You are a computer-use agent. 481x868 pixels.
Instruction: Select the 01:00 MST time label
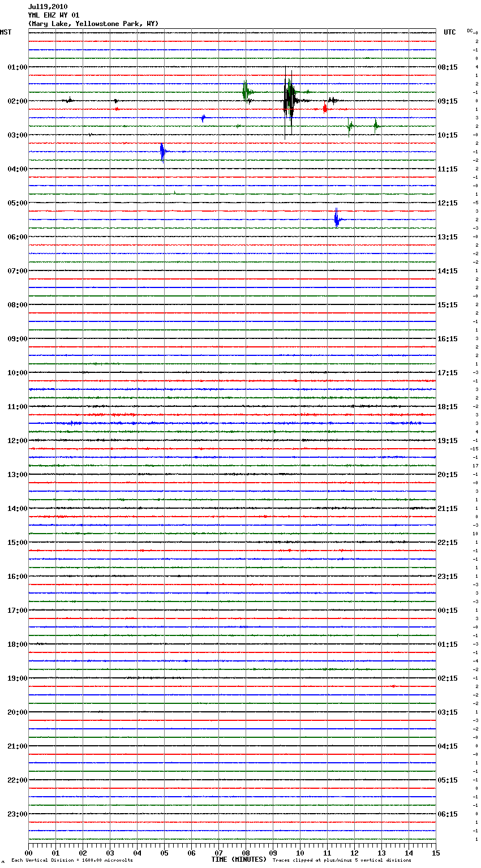tap(18, 67)
